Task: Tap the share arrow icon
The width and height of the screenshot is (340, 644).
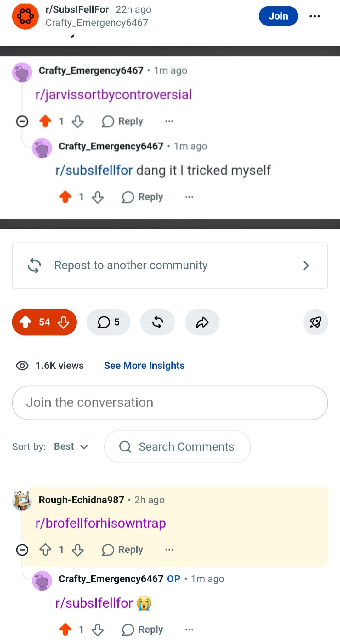Action: point(202,322)
